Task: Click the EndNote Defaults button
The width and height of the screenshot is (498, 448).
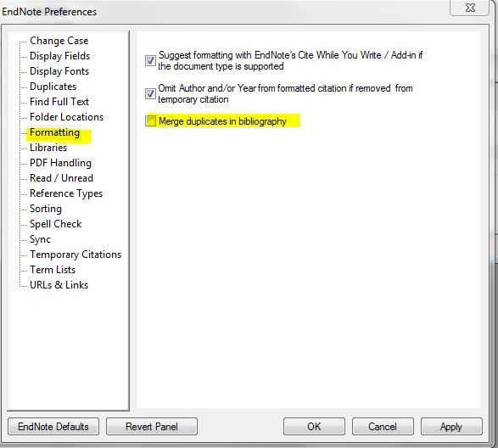Action: pos(53,427)
